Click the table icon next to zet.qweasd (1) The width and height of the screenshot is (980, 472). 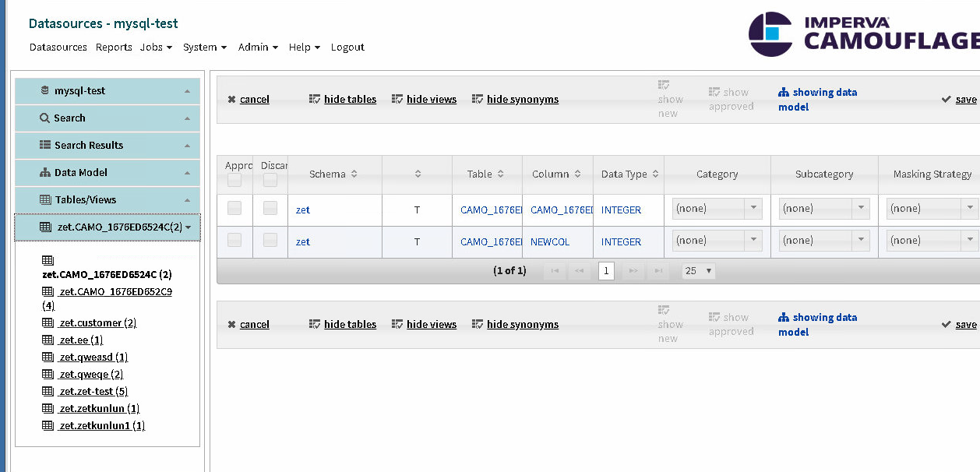pos(48,357)
